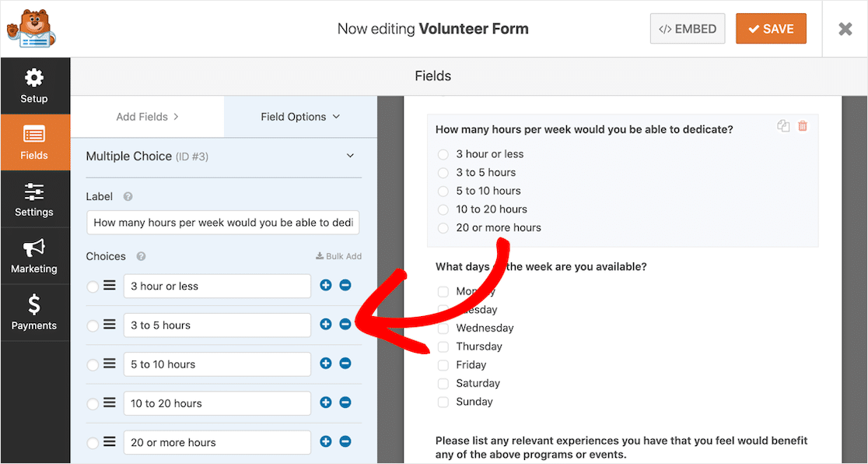The width and height of the screenshot is (868, 464).
Task: Select preview radio '20 or more hours'
Action: [443, 228]
